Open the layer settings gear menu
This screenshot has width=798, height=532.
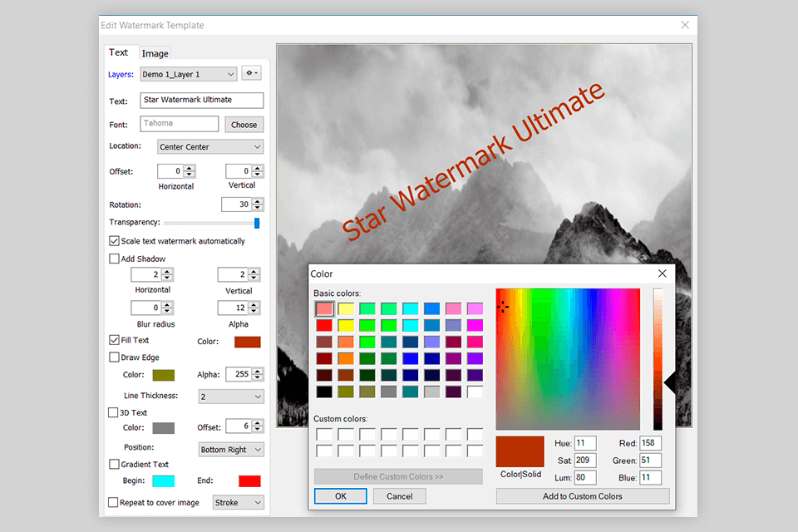pyautogui.click(x=251, y=73)
